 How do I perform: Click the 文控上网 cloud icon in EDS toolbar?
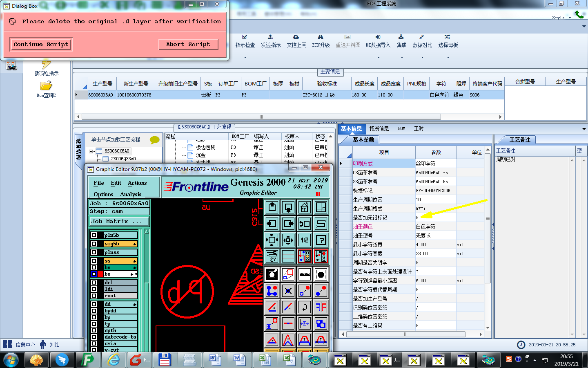(296, 37)
